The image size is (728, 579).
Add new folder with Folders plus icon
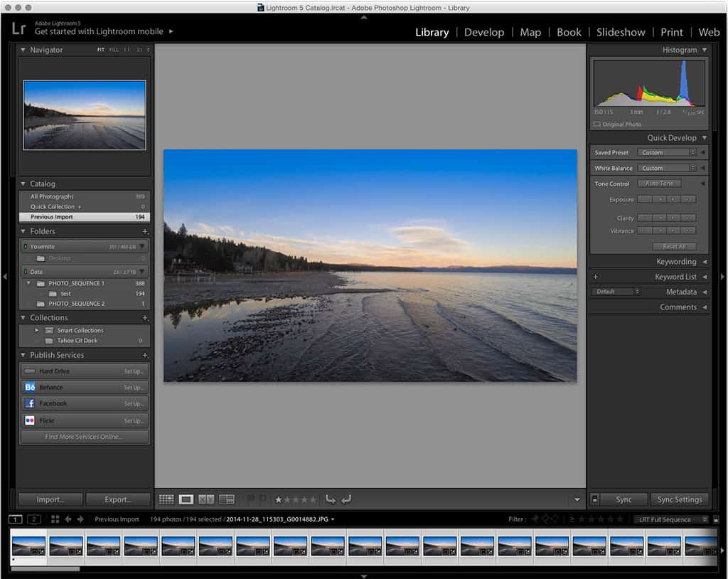click(x=145, y=232)
